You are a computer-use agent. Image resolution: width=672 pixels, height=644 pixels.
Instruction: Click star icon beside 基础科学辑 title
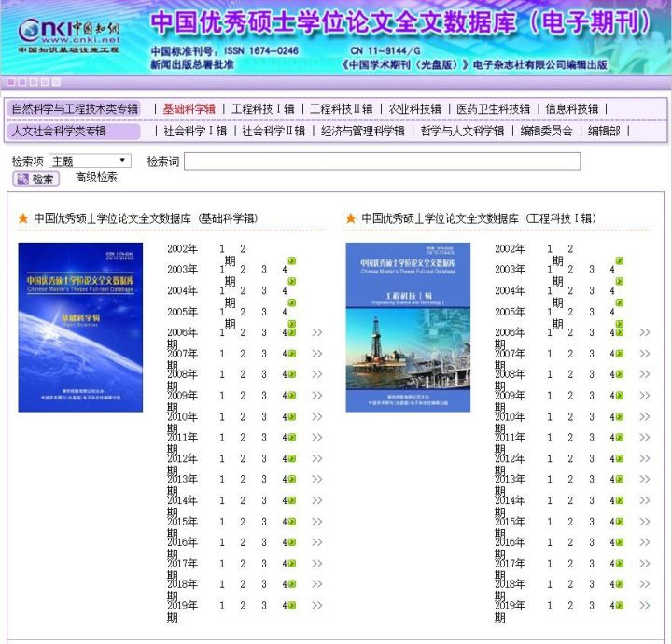23,218
